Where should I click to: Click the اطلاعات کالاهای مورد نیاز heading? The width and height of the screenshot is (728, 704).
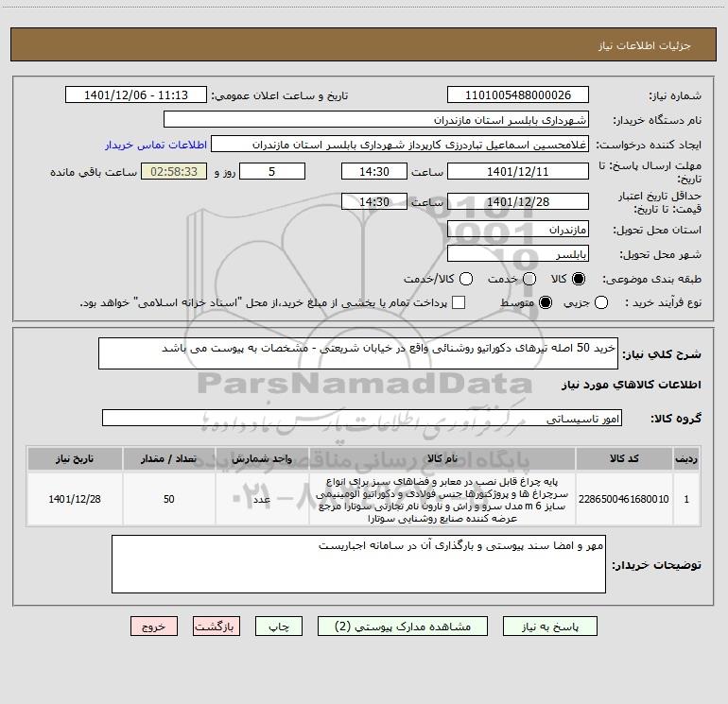(x=632, y=385)
